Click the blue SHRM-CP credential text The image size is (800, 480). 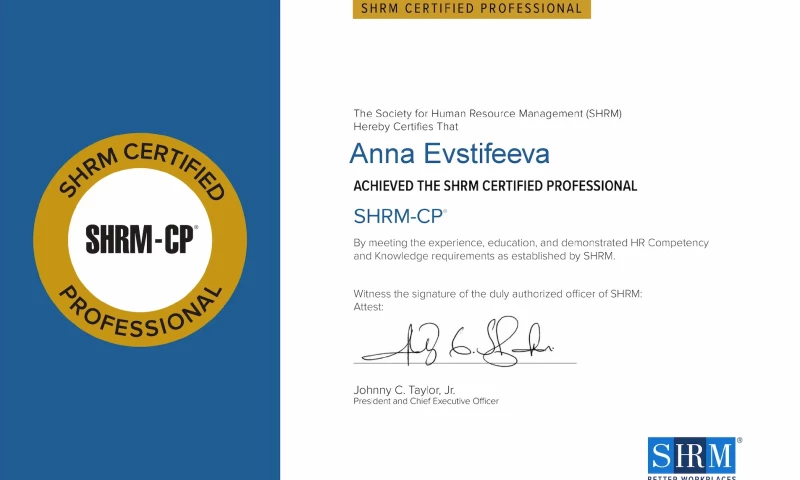click(x=400, y=216)
